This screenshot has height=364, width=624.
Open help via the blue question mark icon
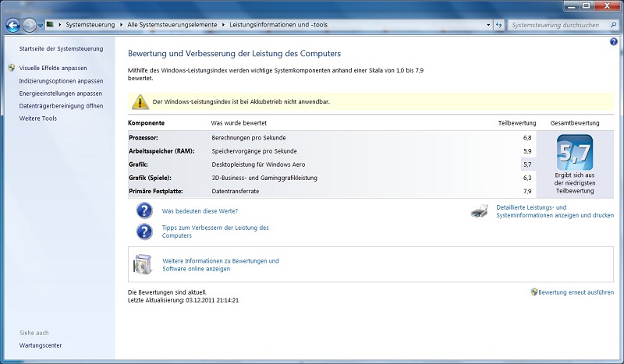pos(614,41)
